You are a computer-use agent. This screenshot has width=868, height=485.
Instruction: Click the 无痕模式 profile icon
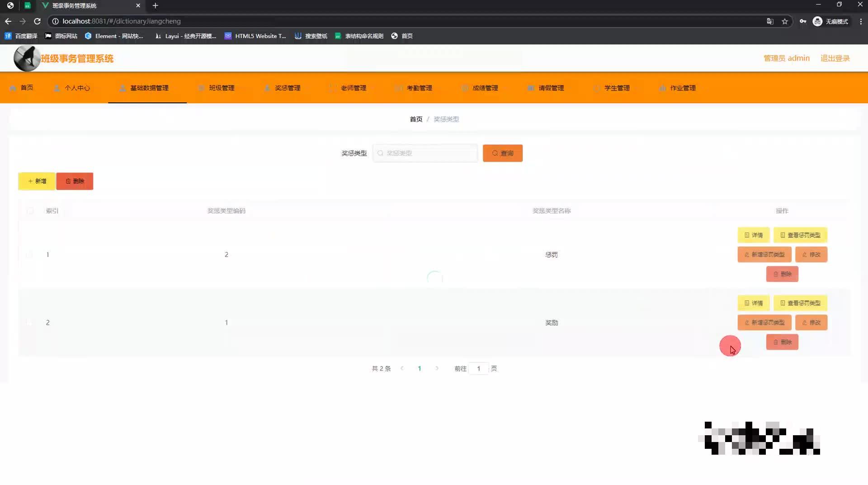click(817, 21)
